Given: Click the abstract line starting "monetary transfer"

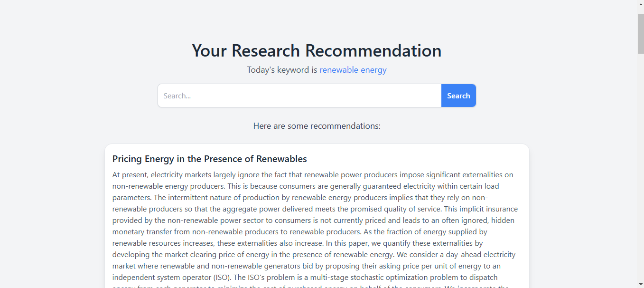Looking at the screenshot, I should 299,232.
